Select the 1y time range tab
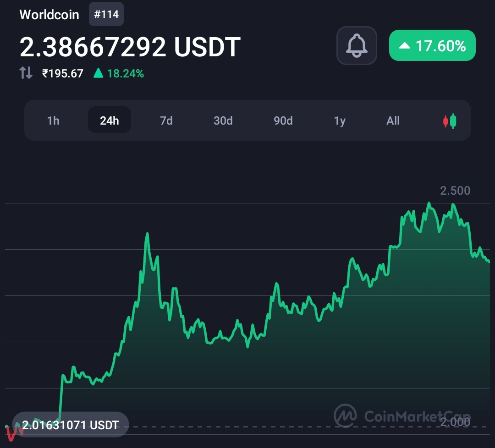Image resolution: width=495 pixels, height=448 pixels. tap(340, 120)
